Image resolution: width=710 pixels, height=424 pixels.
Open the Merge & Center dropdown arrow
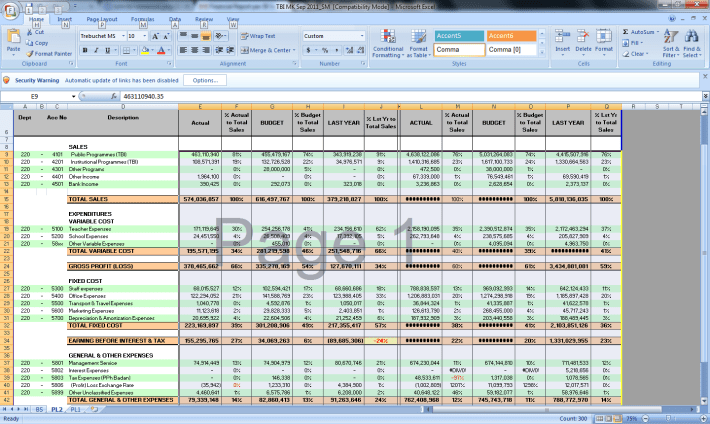(292, 49)
